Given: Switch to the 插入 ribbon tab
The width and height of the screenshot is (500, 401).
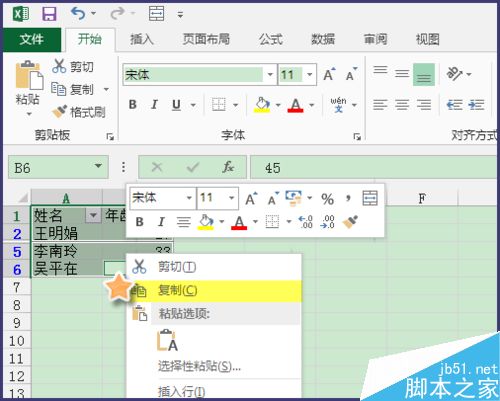Looking at the screenshot, I should [142, 39].
